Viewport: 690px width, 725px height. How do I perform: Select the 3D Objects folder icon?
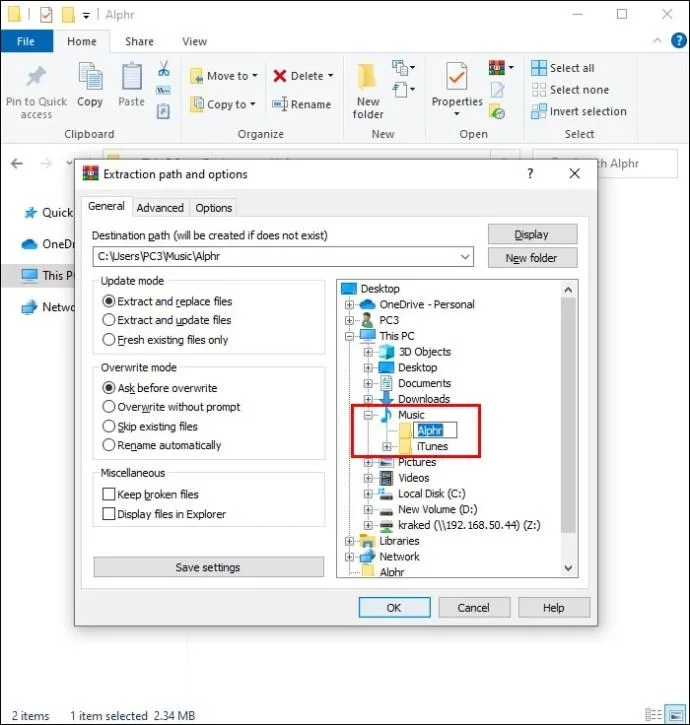click(386, 352)
